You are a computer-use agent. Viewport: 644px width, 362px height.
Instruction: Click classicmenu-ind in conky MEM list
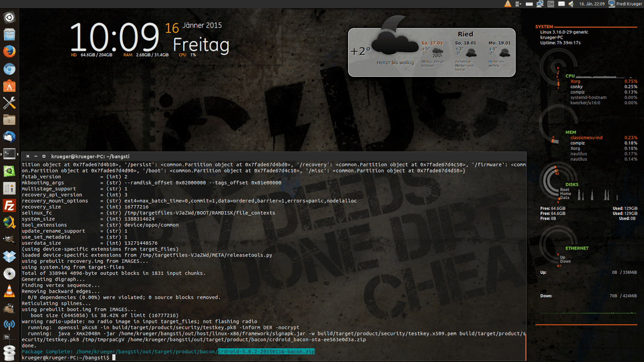pos(604,138)
